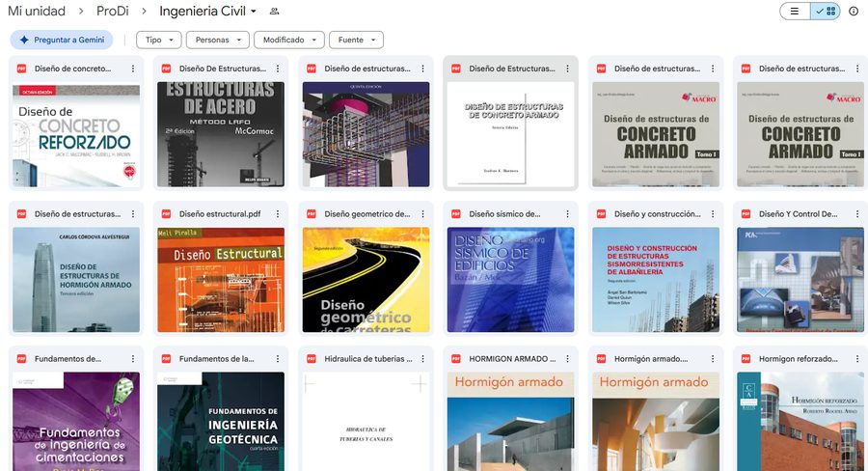This screenshot has width=868, height=471.
Task: Select the grid view layout toggle
Action: pos(826,11)
